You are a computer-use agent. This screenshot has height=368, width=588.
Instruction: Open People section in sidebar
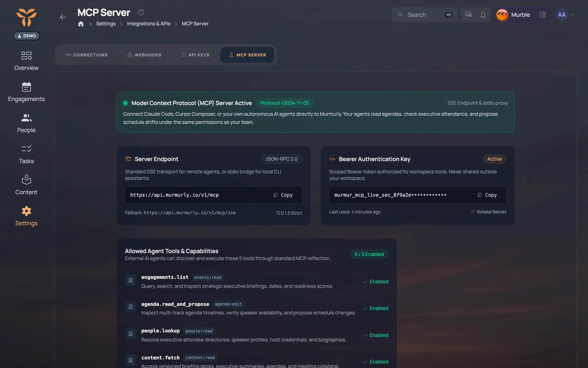tap(26, 123)
